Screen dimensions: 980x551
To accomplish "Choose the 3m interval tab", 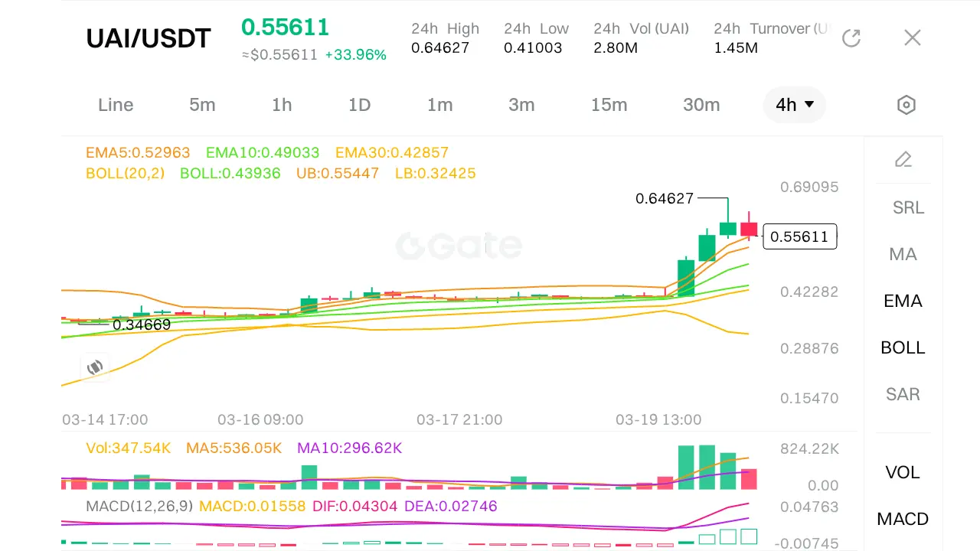I will coord(521,105).
